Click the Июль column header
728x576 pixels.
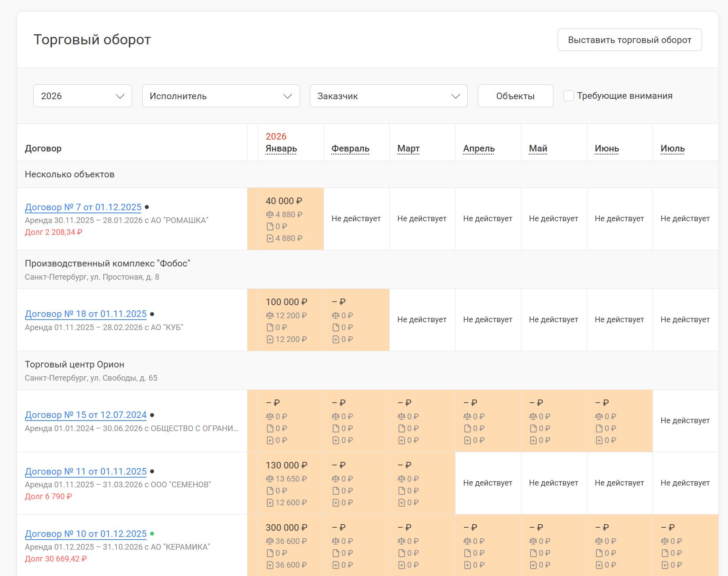click(x=673, y=148)
